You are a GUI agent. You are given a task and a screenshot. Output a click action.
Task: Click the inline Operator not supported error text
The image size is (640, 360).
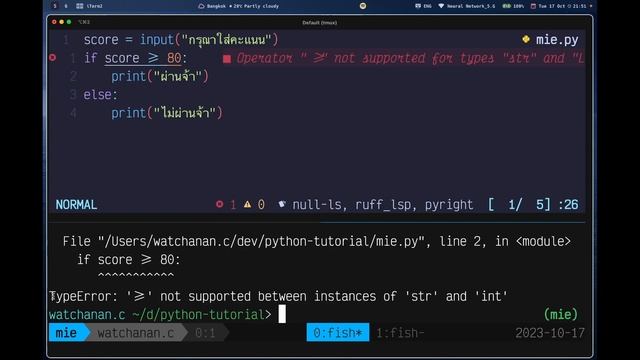point(410,58)
